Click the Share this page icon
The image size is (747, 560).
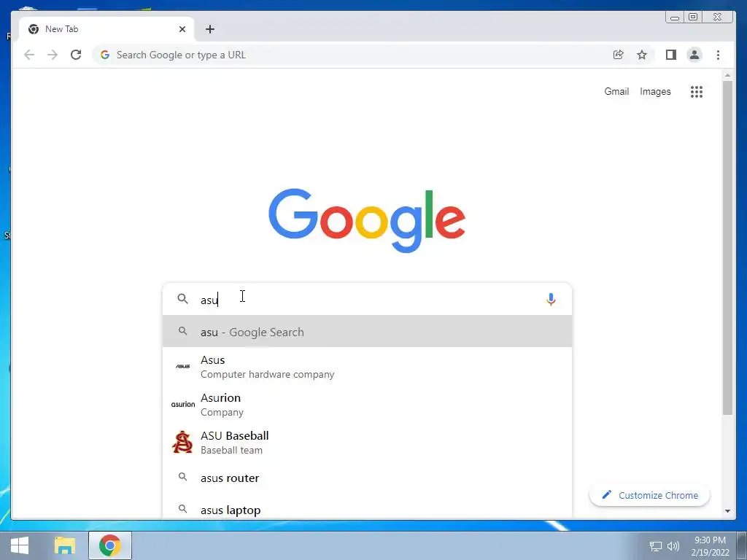point(619,55)
